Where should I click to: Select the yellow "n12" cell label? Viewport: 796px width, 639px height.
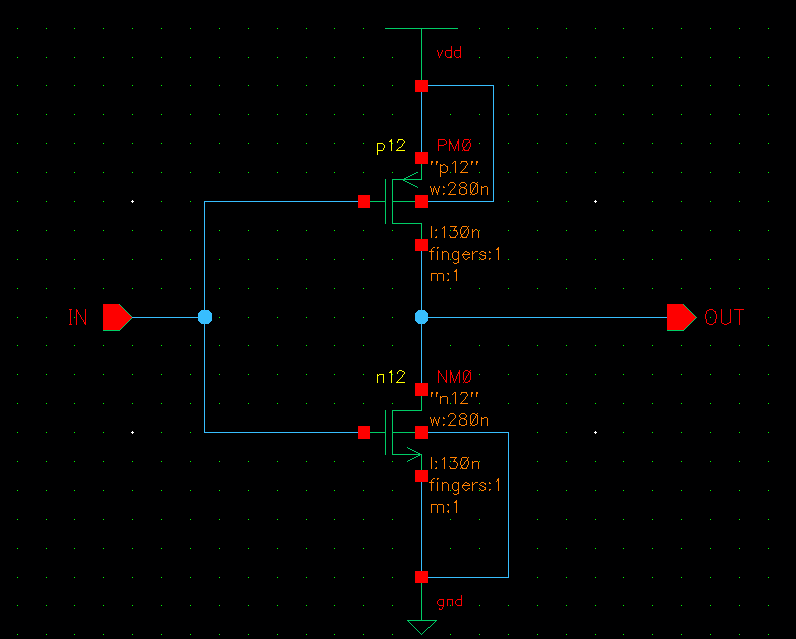(391, 377)
